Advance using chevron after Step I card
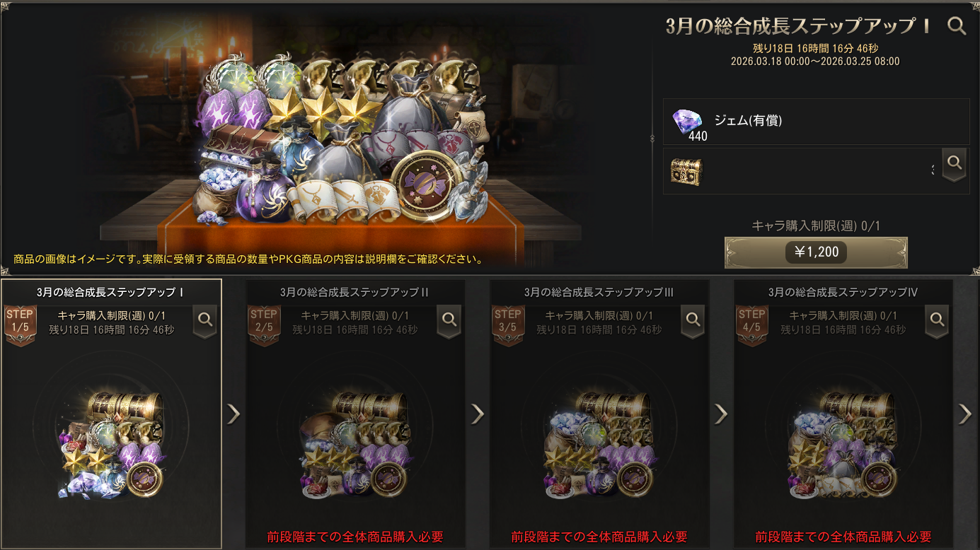The width and height of the screenshot is (980, 550). click(234, 414)
